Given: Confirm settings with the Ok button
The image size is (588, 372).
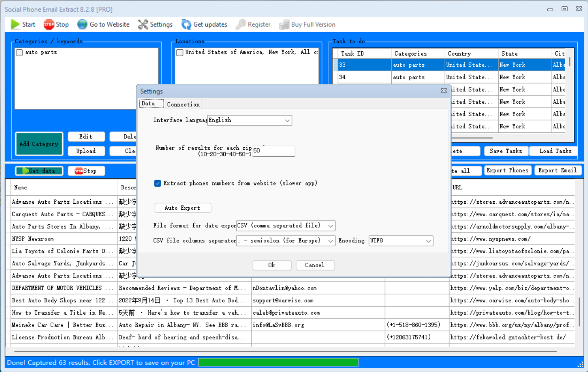Looking at the screenshot, I should coord(272,265).
